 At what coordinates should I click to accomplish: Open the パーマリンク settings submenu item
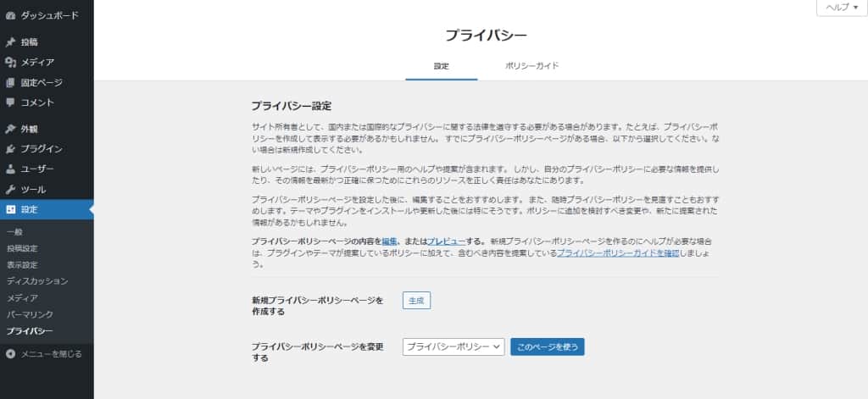tap(31, 314)
